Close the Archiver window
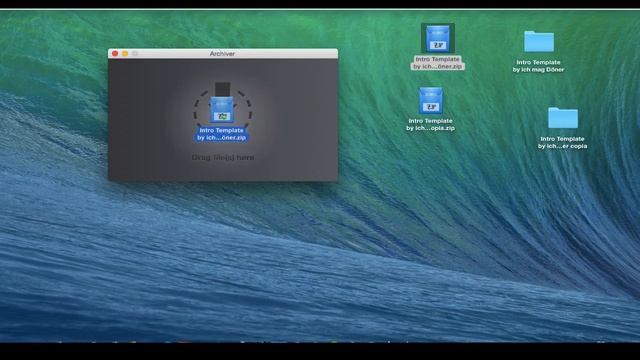 coord(115,53)
